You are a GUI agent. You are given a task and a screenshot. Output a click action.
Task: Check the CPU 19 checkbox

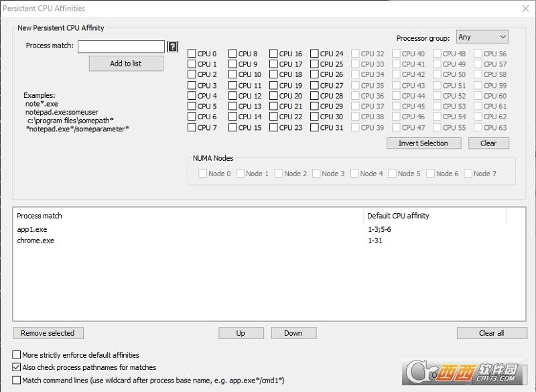273,85
